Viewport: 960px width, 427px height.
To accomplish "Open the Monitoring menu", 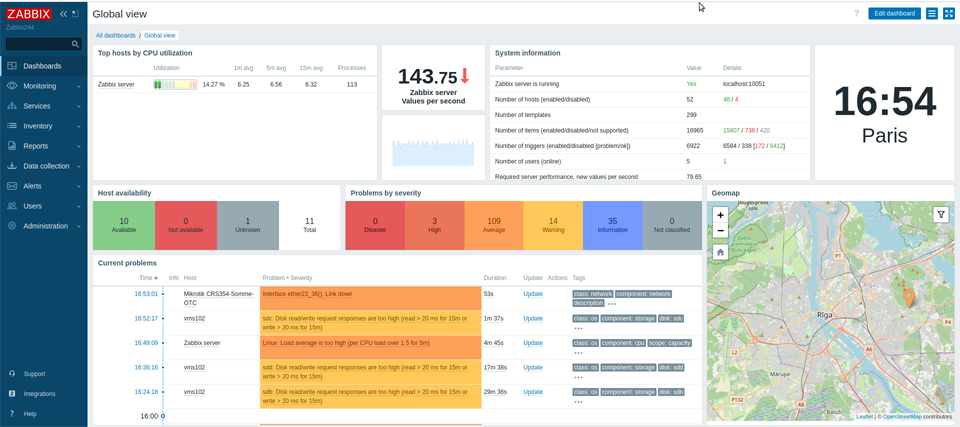I will pos(43,86).
